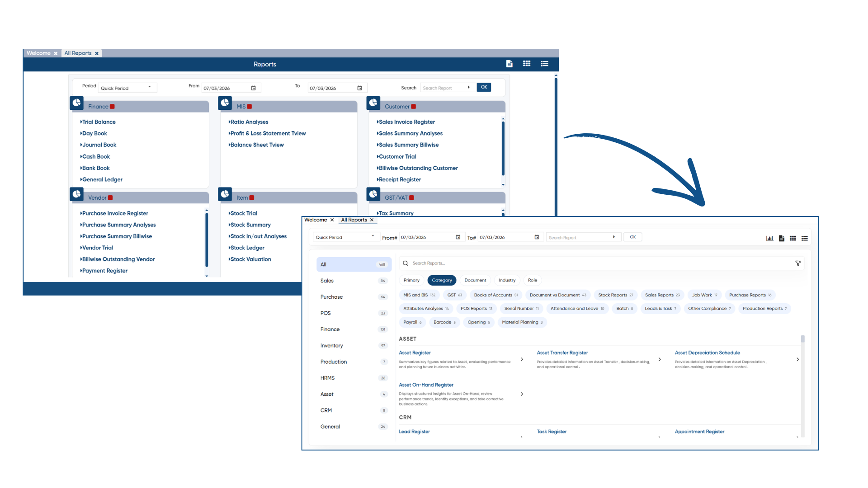Switch to grid view in old Reports header

click(527, 64)
